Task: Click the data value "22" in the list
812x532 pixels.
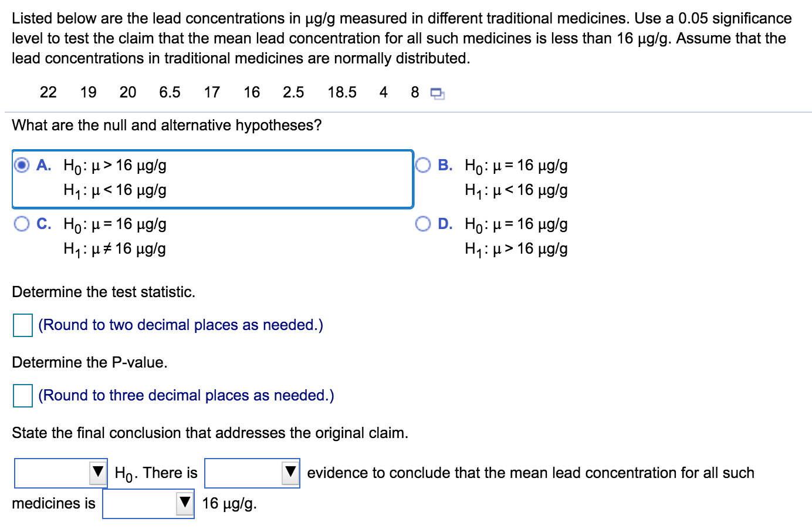Action: click(48, 92)
